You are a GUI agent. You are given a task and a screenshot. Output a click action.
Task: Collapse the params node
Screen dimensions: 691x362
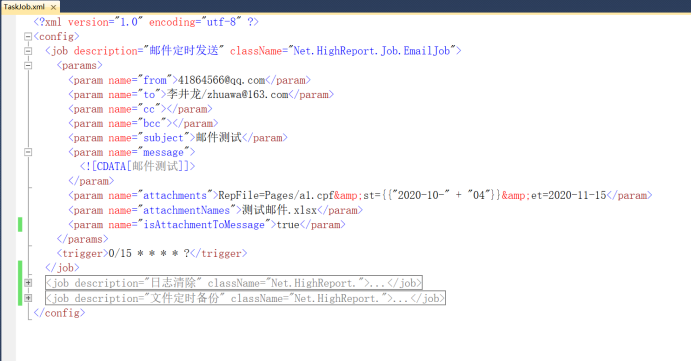(x=28, y=66)
